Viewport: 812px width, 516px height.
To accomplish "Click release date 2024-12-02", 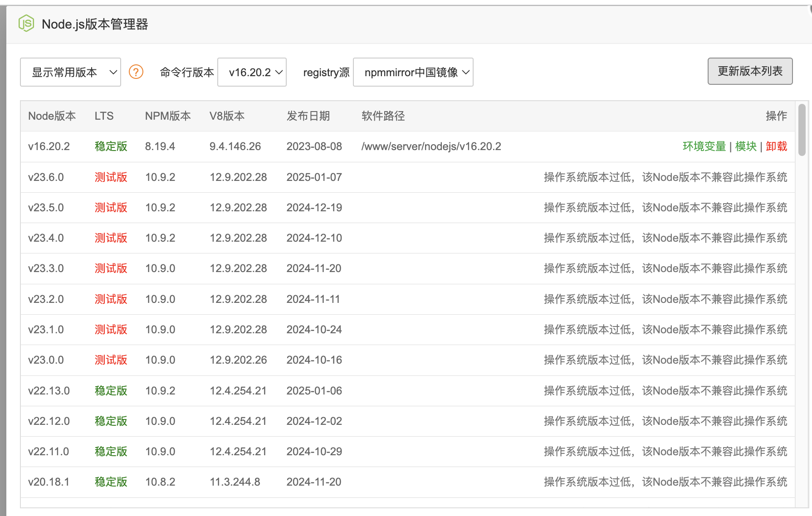I will 314,421.
